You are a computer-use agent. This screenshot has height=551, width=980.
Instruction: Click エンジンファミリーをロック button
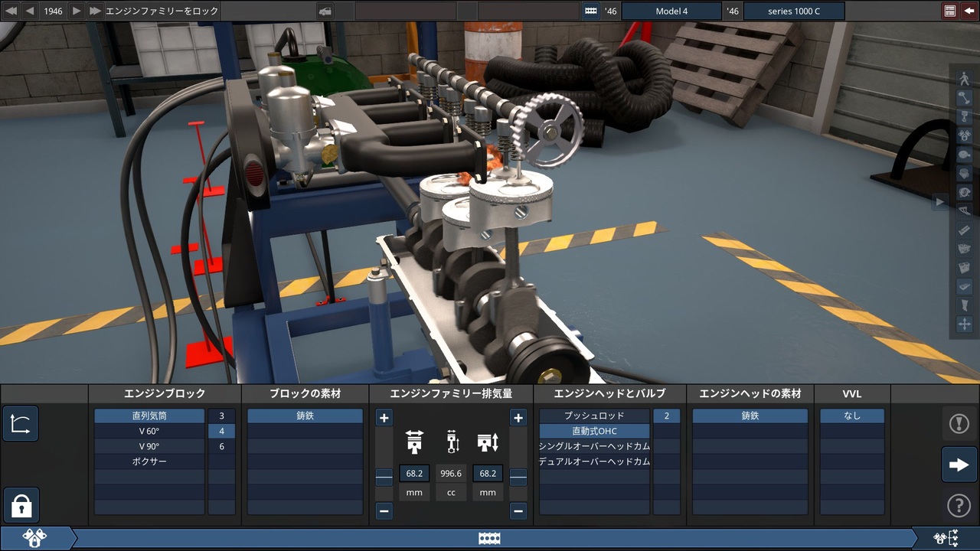pos(162,11)
